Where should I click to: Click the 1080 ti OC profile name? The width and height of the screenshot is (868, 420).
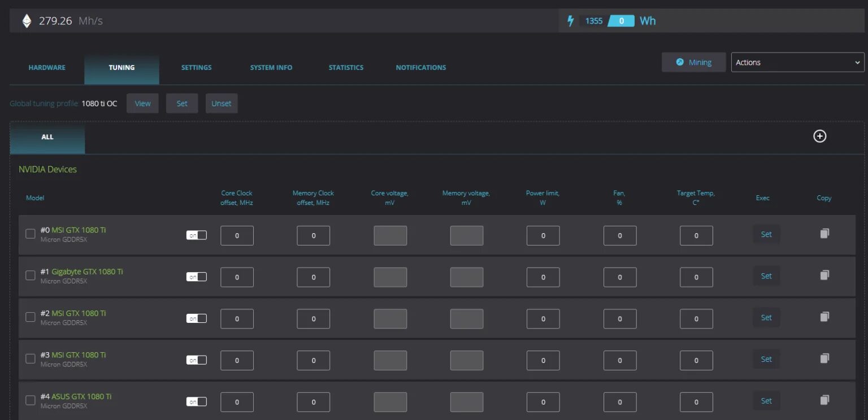coord(99,103)
